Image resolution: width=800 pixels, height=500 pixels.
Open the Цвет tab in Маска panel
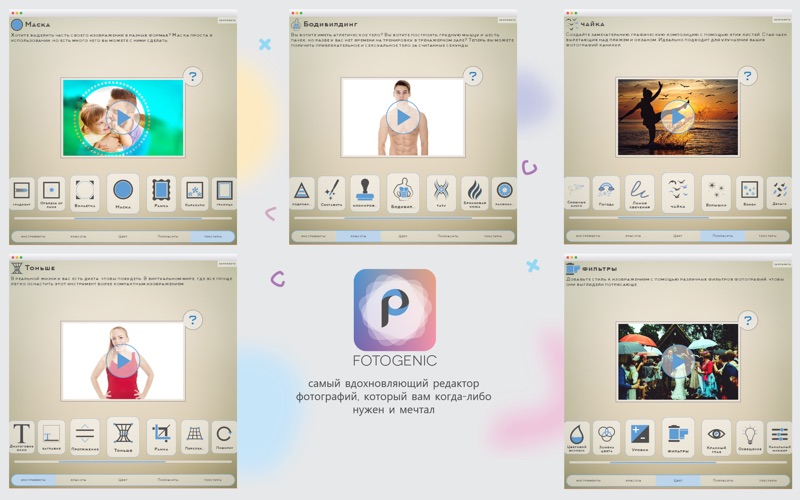click(x=123, y=237)
